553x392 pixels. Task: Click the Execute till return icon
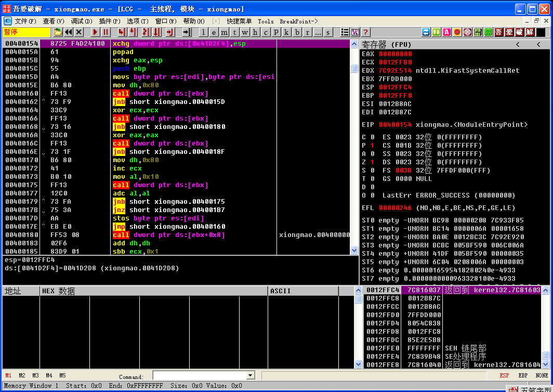pos(170,32)
